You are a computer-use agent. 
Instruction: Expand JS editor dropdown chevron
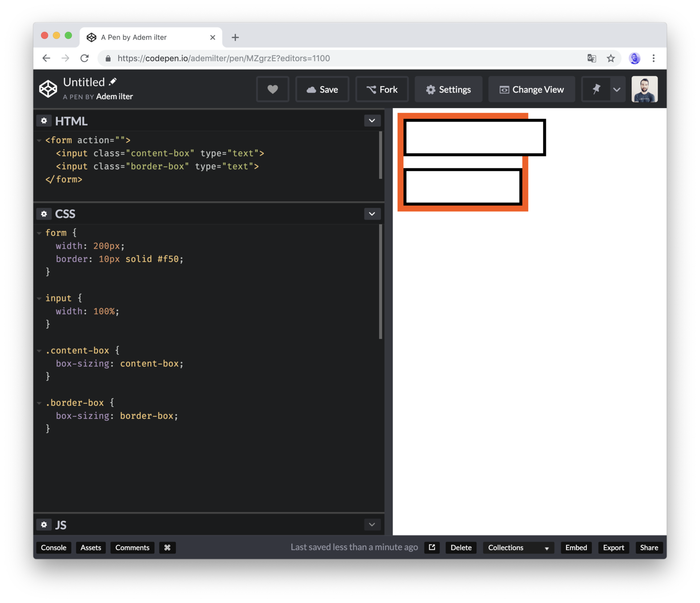point(372,525)
